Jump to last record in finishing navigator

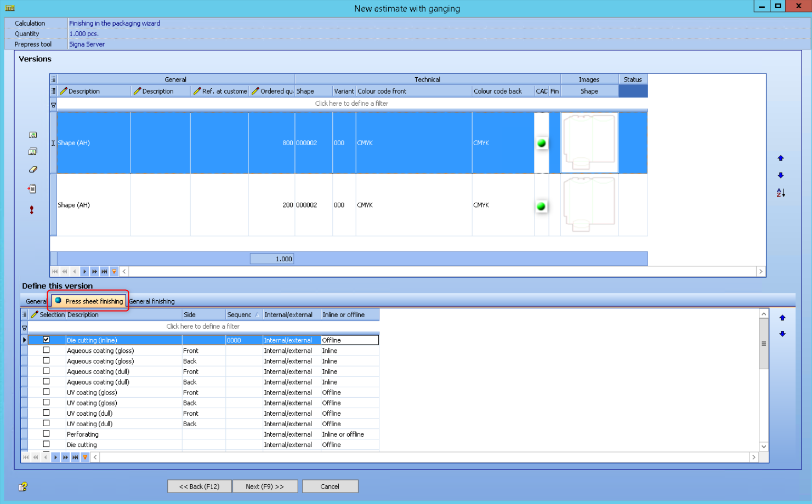75,457
